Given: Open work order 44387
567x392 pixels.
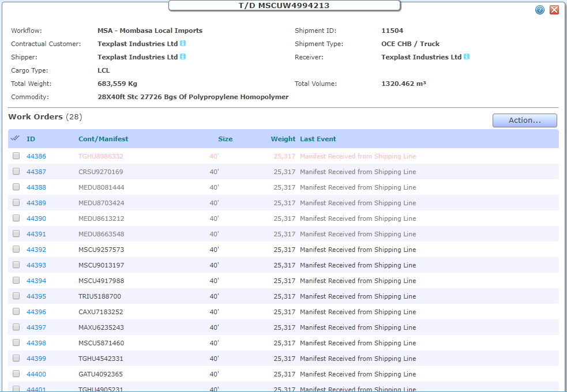Looking at the screenshot, I should [x=35, y=171].
